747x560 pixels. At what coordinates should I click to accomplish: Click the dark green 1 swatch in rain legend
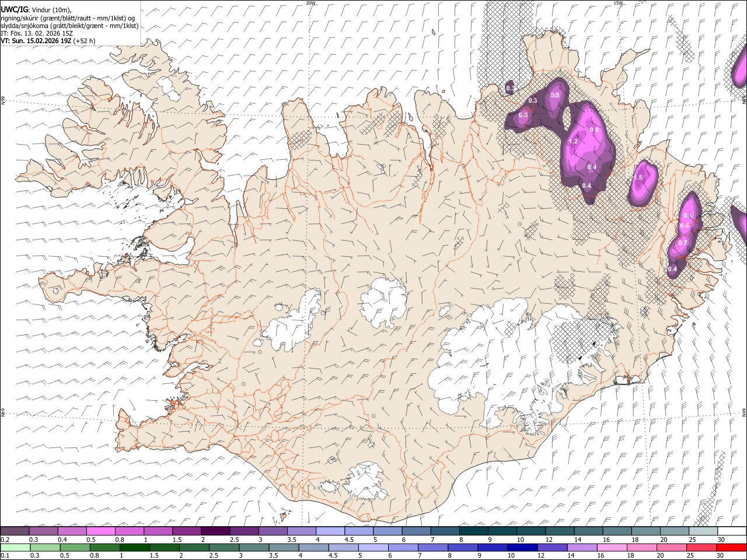(135, 548)
